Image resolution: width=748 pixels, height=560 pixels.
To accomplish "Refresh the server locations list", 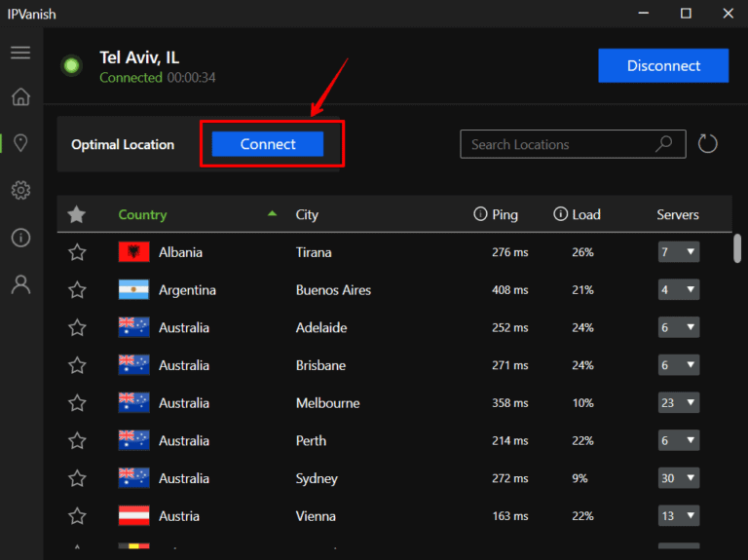I will (x=708, y=144).
